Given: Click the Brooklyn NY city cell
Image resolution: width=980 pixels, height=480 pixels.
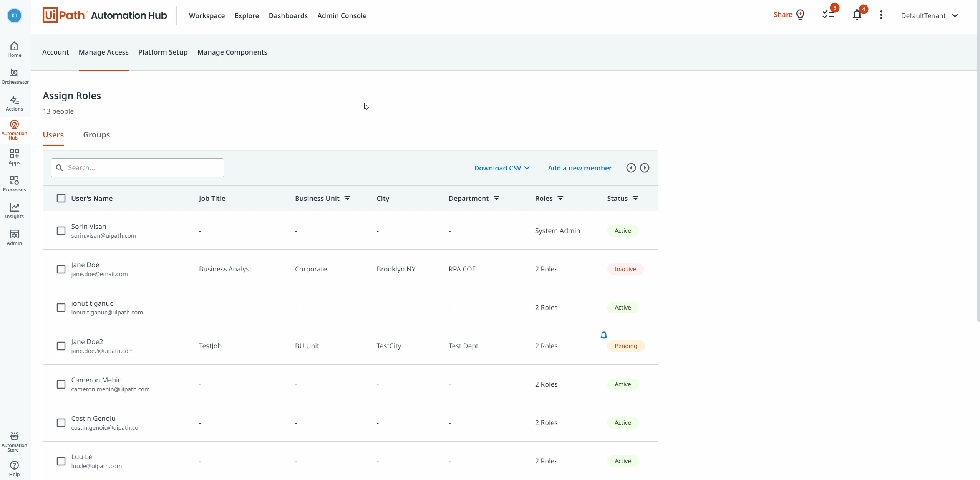Looking at the screenshot, I should [x=396, y=269].
